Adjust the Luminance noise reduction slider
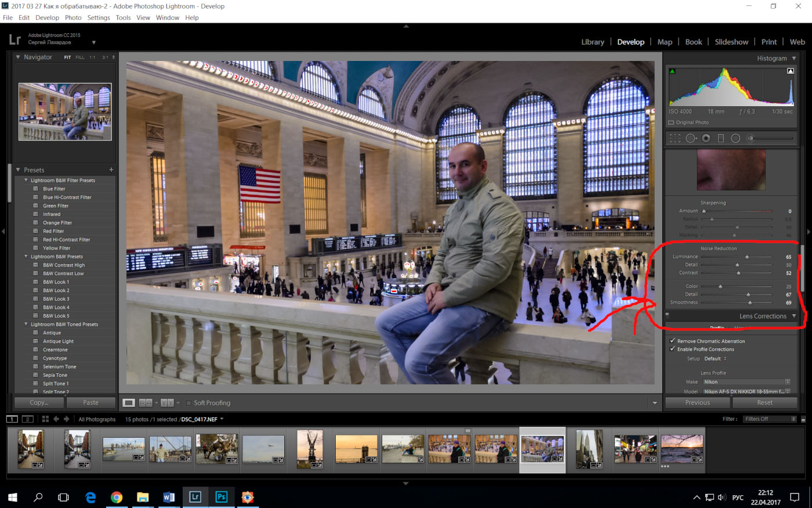The image size is (812, 508). (x=746, y=257)
